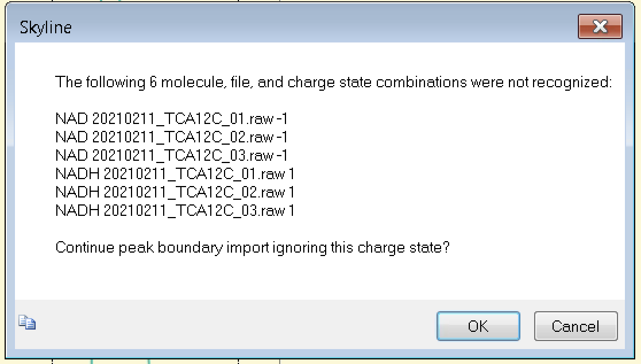The width and height of the screenshot is (641, 364).
Task: Select the NADH 20210211_TCA12C_02.raw line
Action: 175,192
